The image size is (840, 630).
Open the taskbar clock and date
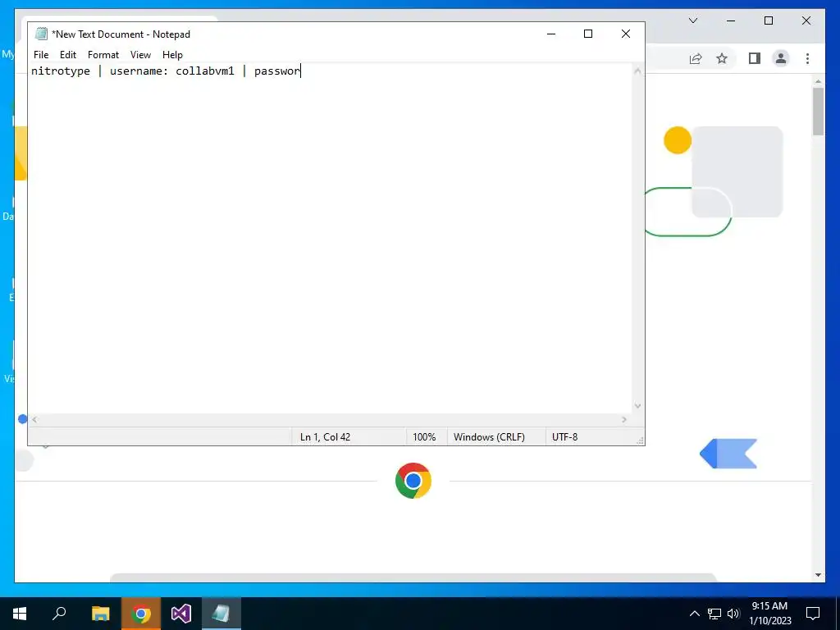(x=769, y=614)
